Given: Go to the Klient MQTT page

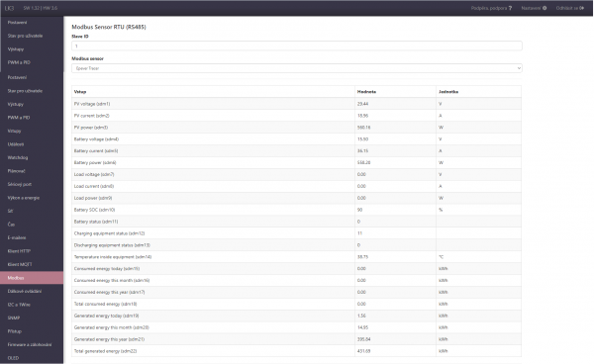Looking at the screenshot, I should [x=20, y=264].
